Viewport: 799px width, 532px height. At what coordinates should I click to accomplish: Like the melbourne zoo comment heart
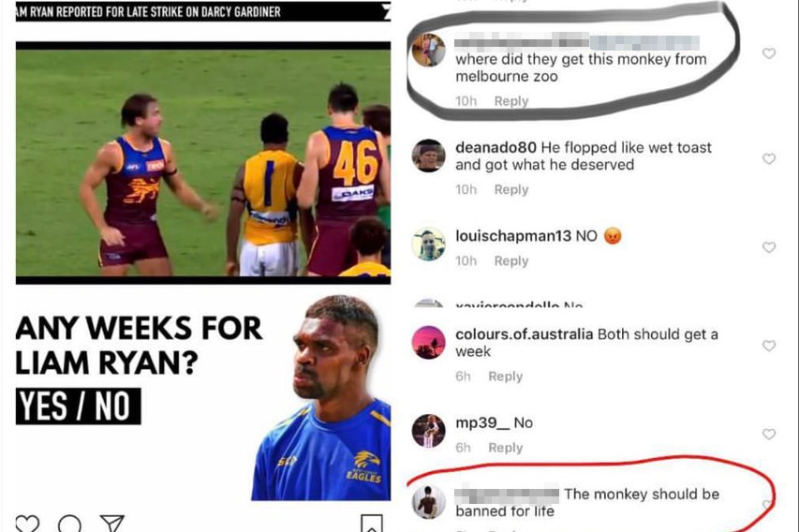tap(769, 53)
